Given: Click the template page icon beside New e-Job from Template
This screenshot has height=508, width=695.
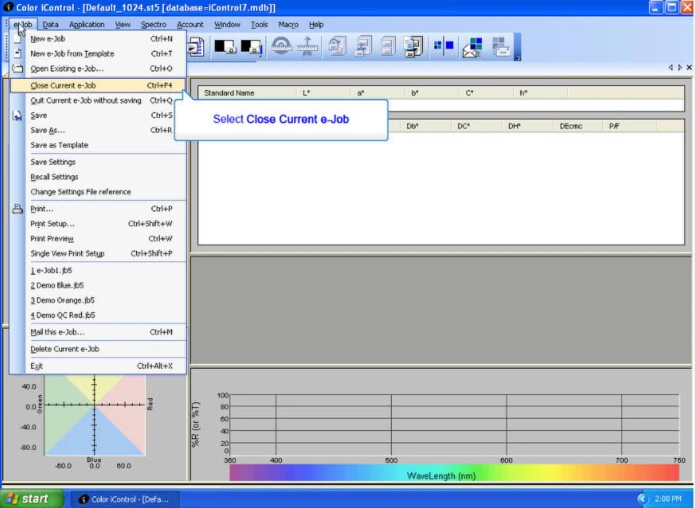Looking at the screenshot, I should 18,54.
